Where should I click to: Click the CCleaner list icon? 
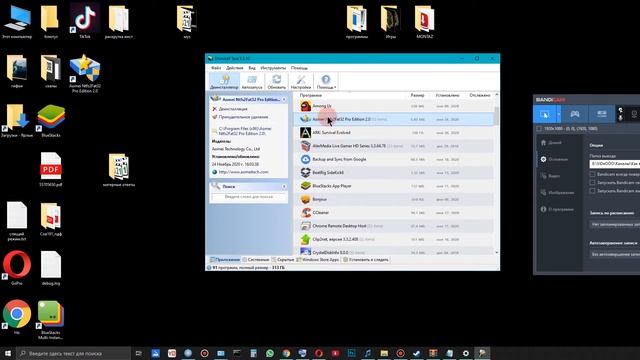305,213
